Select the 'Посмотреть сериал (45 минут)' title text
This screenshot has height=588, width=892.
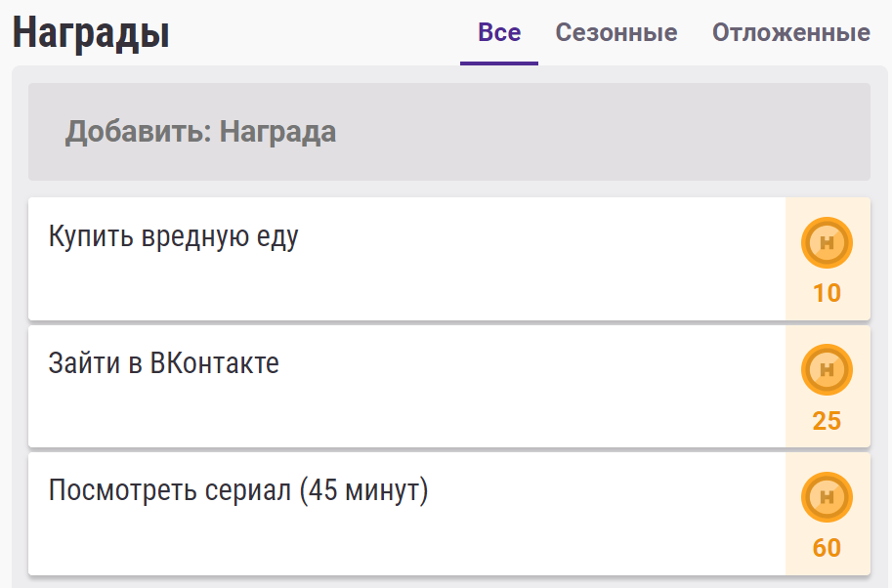coord(238,490)
